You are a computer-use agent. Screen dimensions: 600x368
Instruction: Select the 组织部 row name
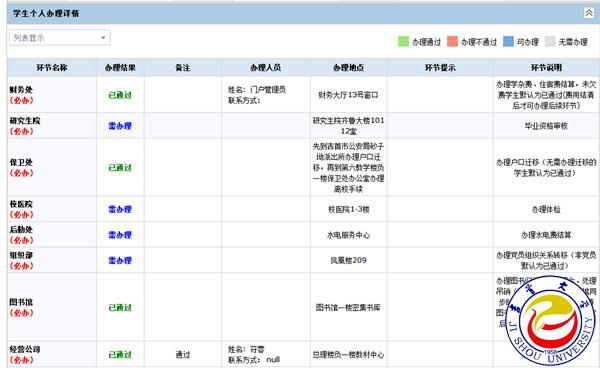(21, 256)
